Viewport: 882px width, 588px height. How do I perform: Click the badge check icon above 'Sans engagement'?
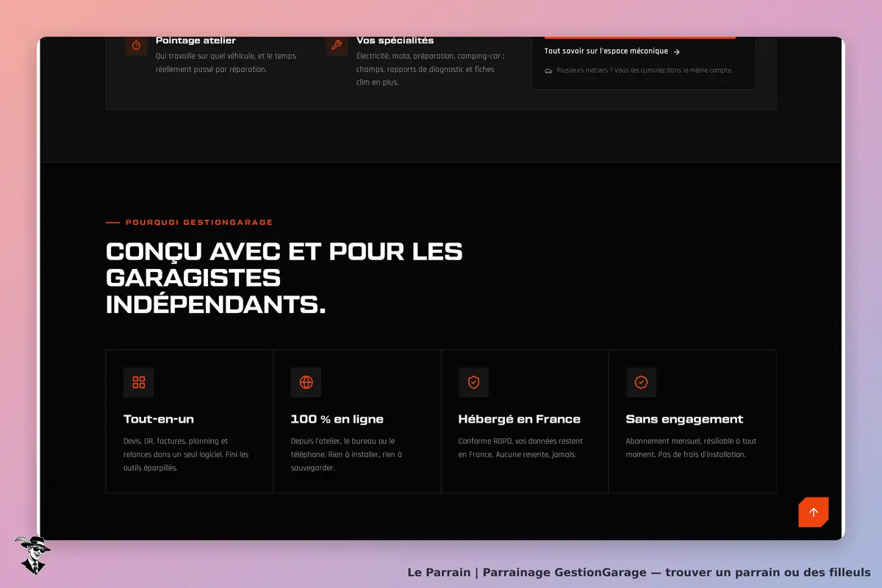(641, 382)
